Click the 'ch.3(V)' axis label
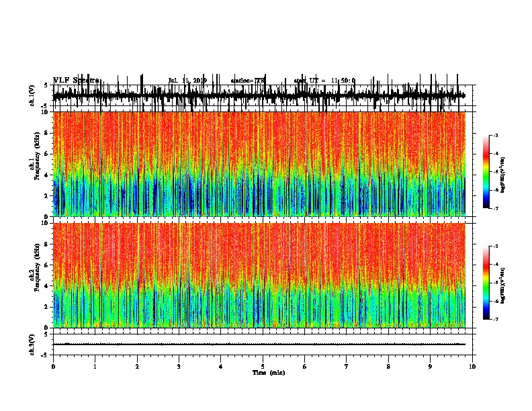This screenshot has width=532, height=411. [x=32, y=345]
